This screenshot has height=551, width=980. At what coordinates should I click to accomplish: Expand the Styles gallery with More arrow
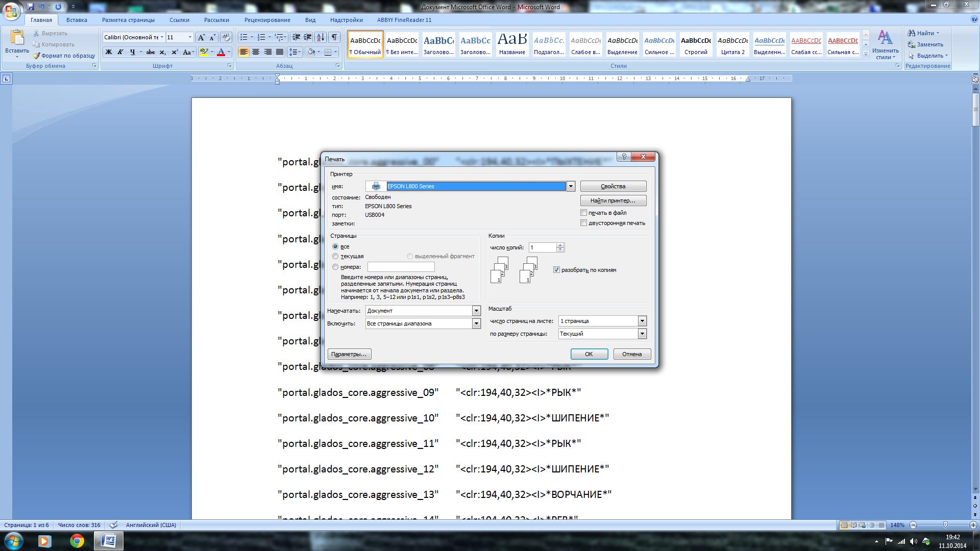coord(866,54)
